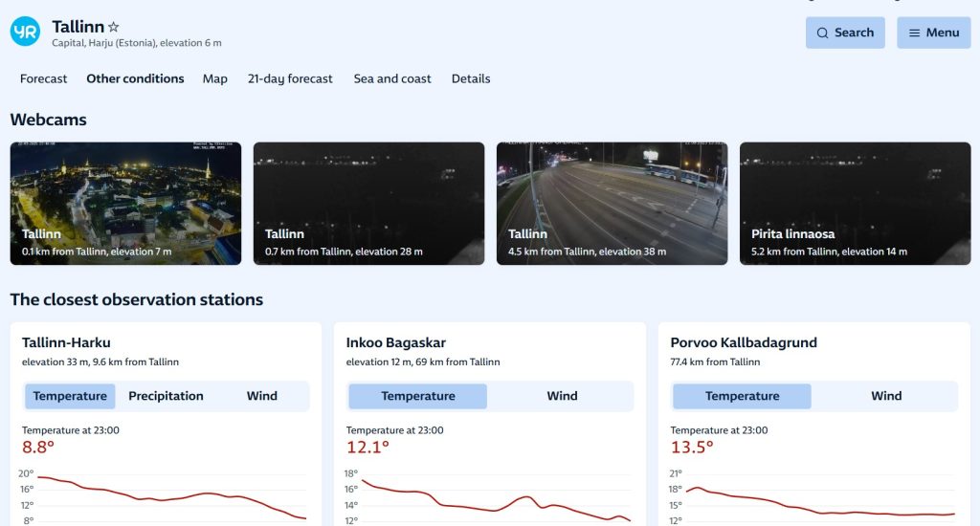Select Temperature for Inkoo Bagaskar station
Screen dimensions: 980x526
pyautogui.click(x=418, y=396)
